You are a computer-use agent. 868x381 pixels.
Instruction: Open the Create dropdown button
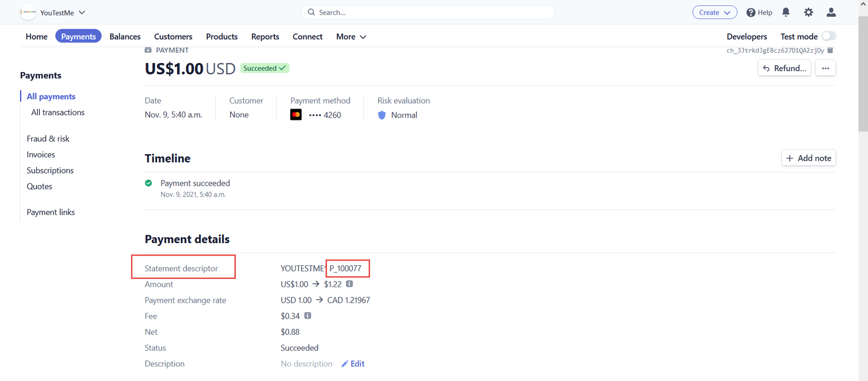pos(714,12)
